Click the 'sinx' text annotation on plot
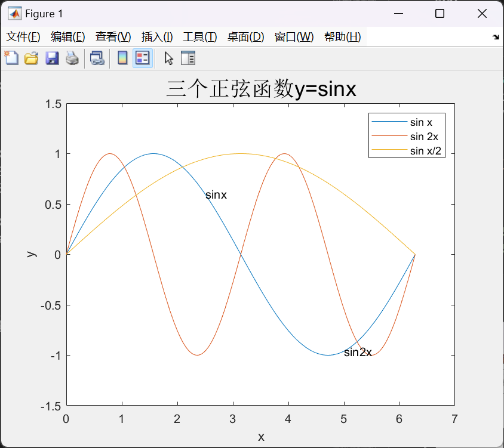The width and height of the screenshot is (504, 448). point(216,195)
